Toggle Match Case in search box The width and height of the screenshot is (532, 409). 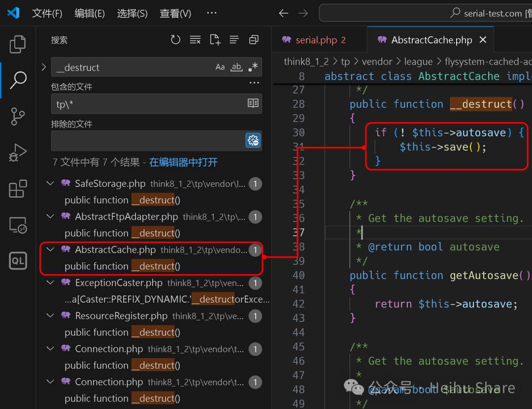[x=220, y=67]
